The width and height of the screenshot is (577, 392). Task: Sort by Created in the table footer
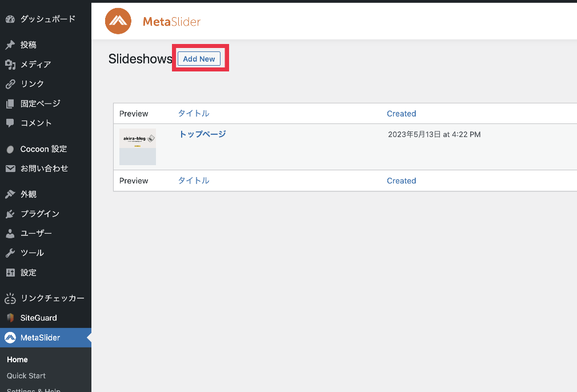click(x=402, y=181)
